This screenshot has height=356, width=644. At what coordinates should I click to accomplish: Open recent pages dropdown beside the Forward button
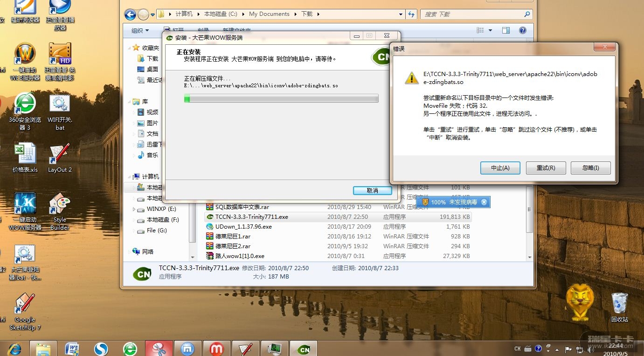[152, 14]
